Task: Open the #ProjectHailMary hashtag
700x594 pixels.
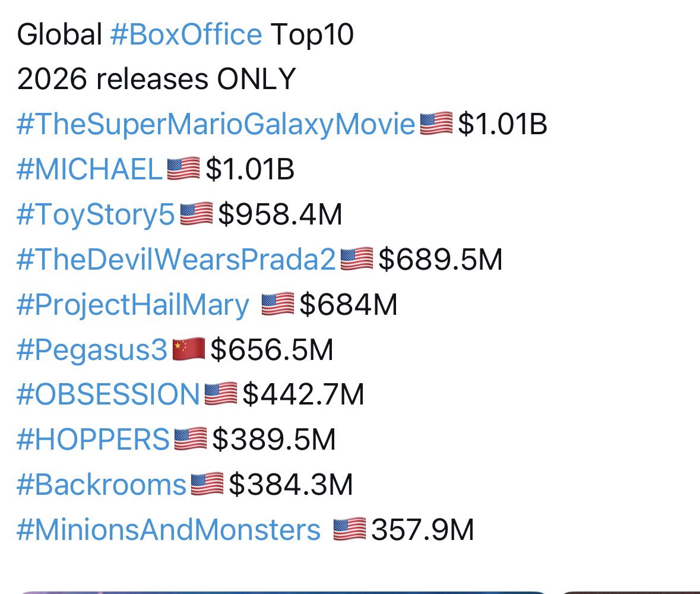Action: tap(133, 305)
